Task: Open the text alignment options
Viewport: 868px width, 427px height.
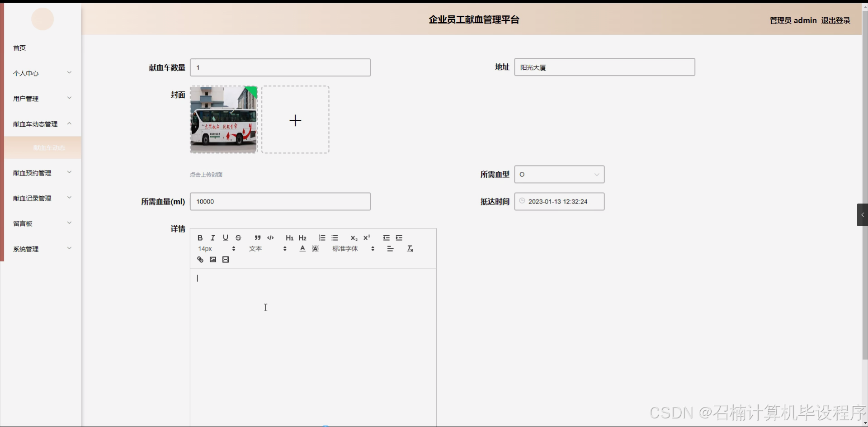Action: [390, 249]
